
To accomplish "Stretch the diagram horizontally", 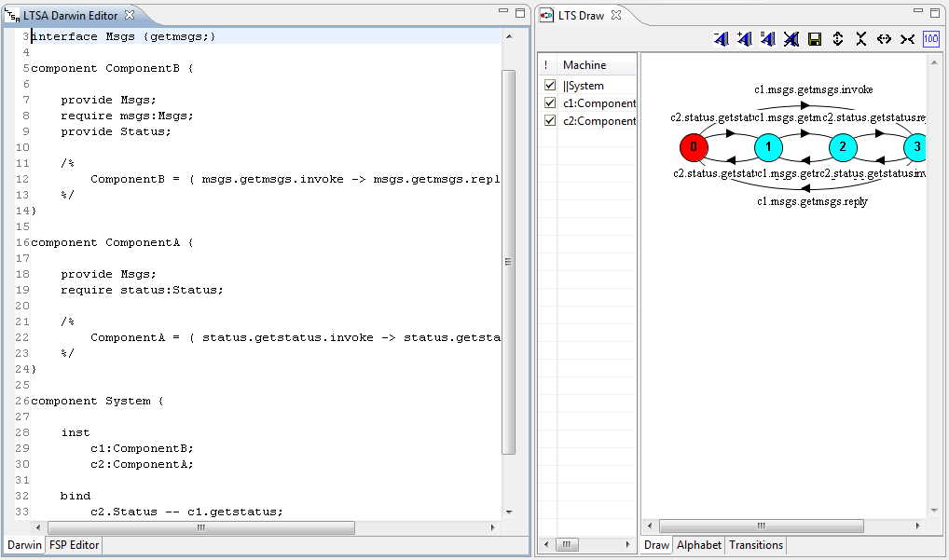I will 884,39.
